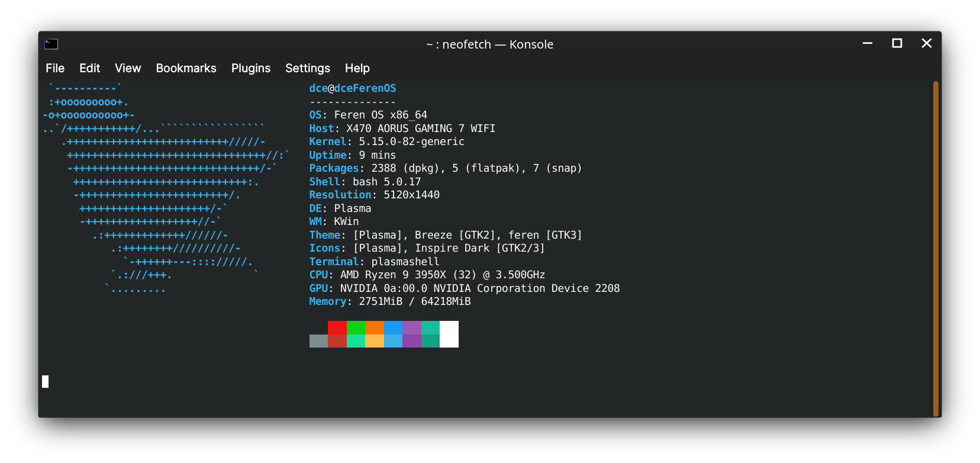Screen dimensions: 980x463
Task: Click the Konsole terminal icon in title bar
Action: (51, 44)
